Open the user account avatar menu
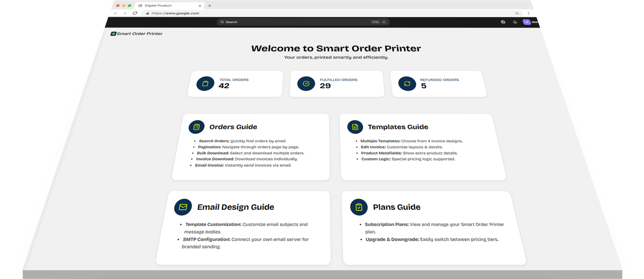Image resolution: width=644 pixels, height=279 pixels. coord(527,22)
